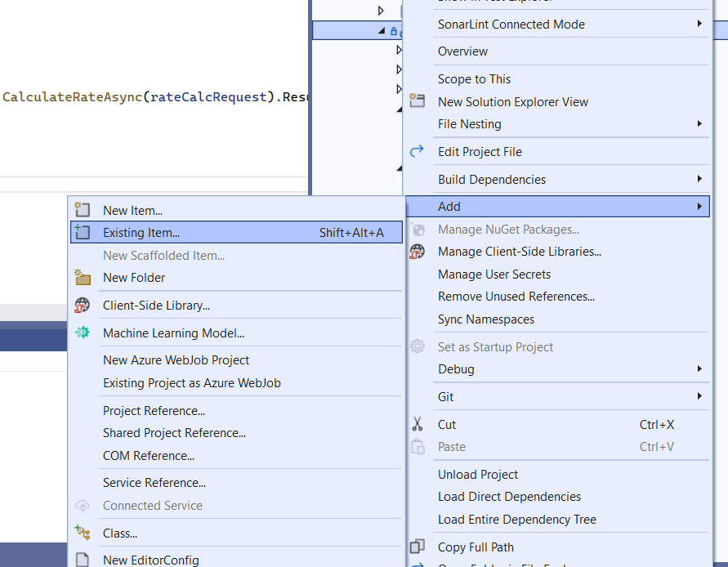
Task: Choose New Item... from Add submenu
Action: 236,210
